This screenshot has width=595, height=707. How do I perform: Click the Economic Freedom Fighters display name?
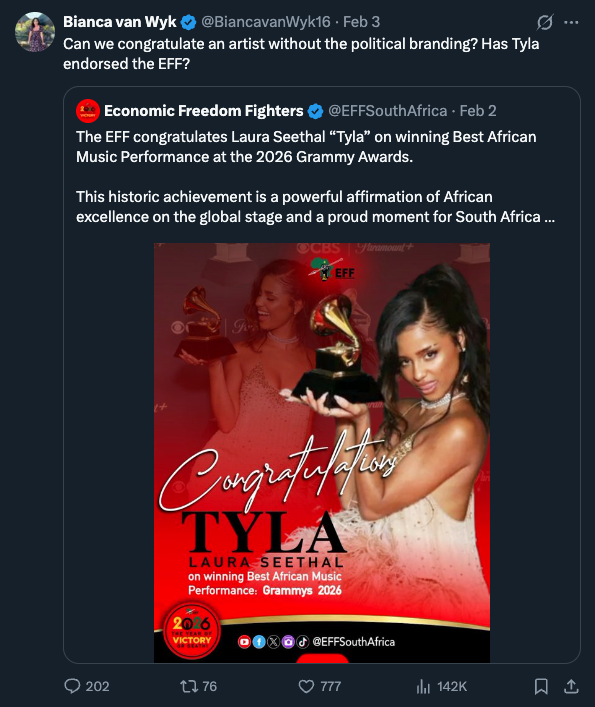pyautogui.click(x=204, y=111)
